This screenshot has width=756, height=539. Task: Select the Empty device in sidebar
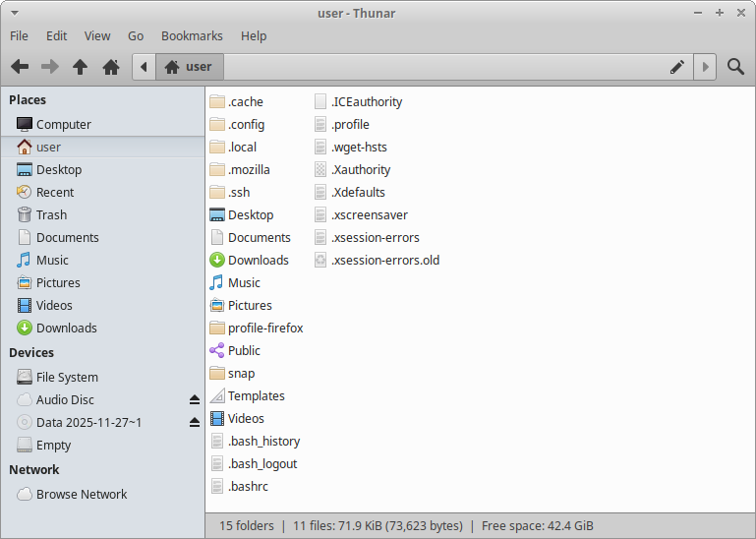(x=102, y=445)
